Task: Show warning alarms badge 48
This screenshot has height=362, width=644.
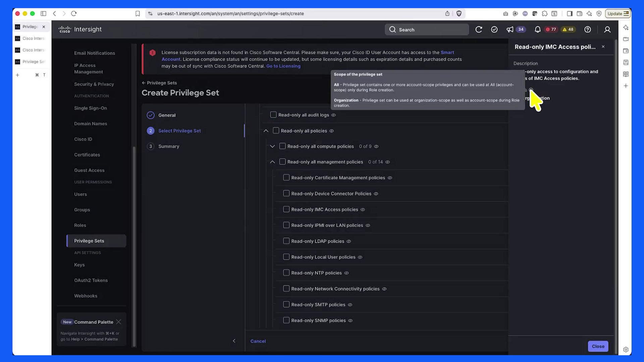Action: (x=568, y=29)
